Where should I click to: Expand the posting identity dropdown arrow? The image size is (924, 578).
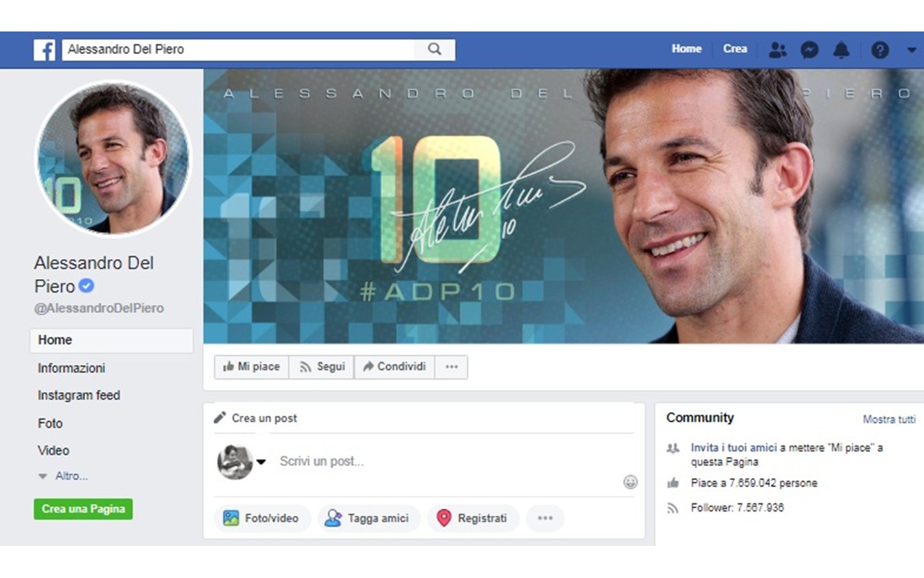click(x=261, y=462)
